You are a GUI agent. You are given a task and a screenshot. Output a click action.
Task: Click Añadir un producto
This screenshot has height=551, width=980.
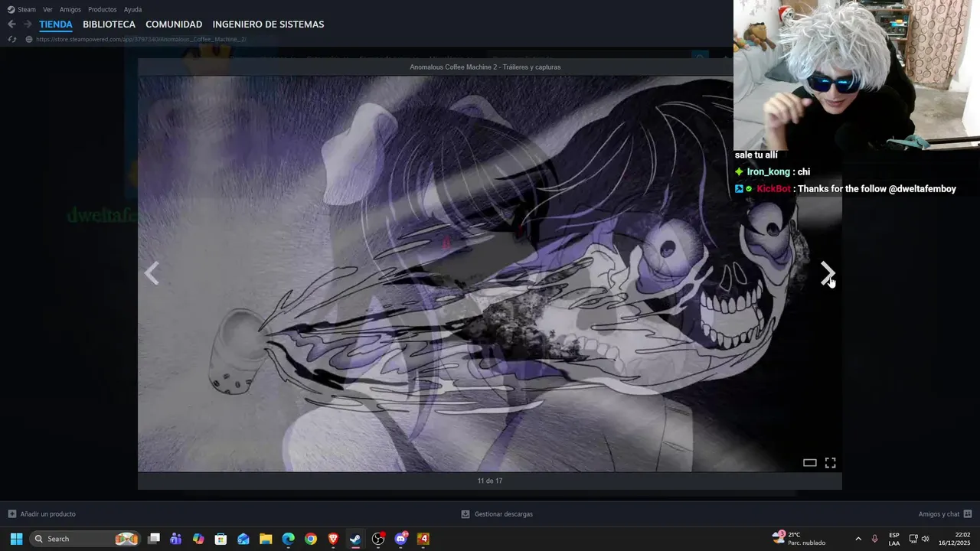41,514
